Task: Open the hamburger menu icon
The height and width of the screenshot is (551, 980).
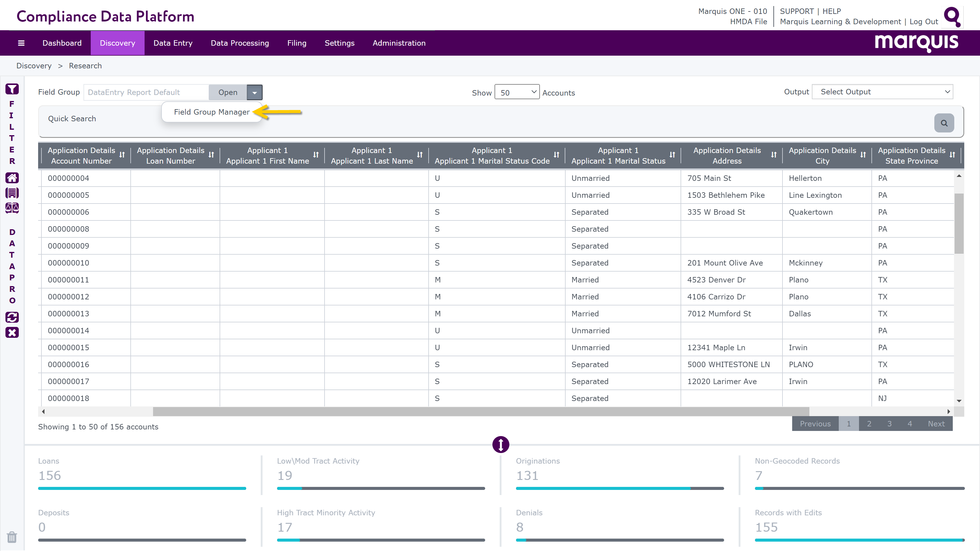Action: [21, 43]
